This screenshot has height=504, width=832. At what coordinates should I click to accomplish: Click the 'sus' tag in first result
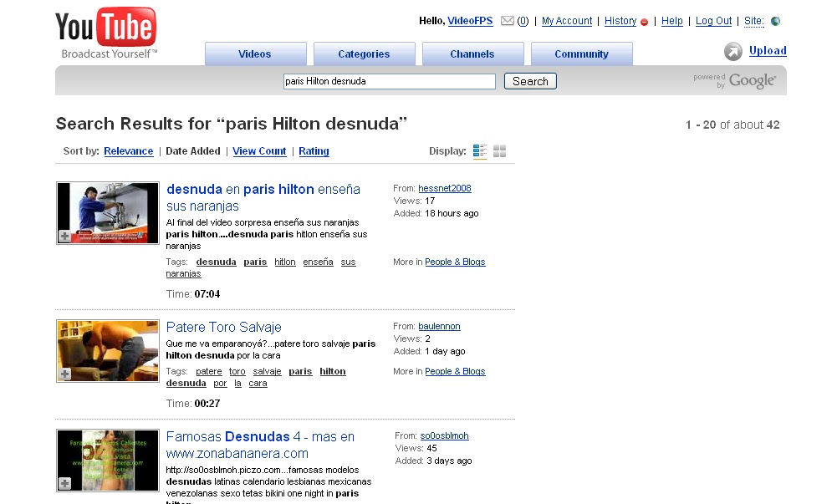point(348,262)
